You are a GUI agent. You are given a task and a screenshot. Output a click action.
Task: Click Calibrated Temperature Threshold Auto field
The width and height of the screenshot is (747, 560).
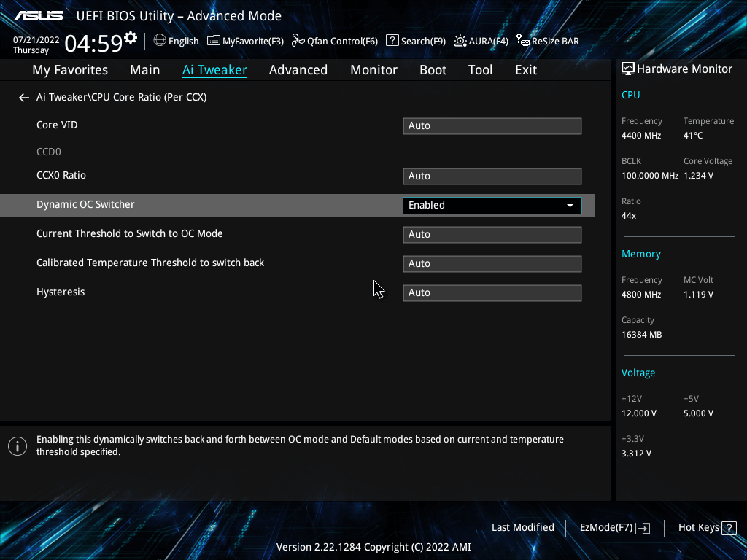click(492, 264)
